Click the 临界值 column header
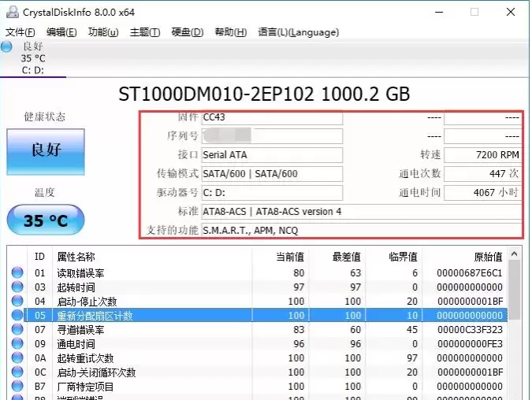 (393, 257)
